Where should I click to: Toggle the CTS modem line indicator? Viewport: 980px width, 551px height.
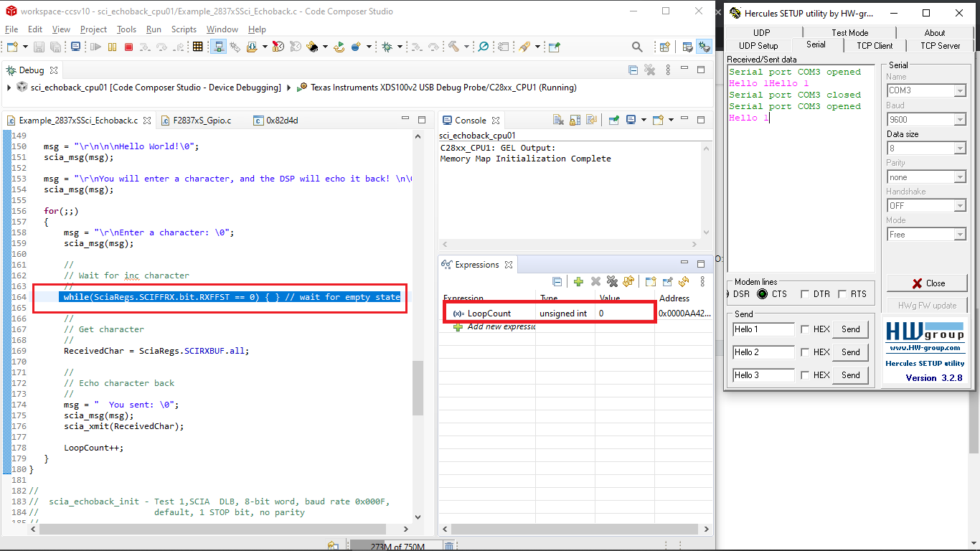[762, 294]
